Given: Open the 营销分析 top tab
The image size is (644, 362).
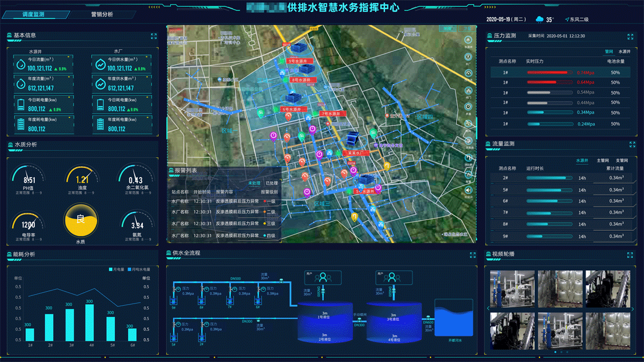Looking at the screenshot, I should (102, 14).
